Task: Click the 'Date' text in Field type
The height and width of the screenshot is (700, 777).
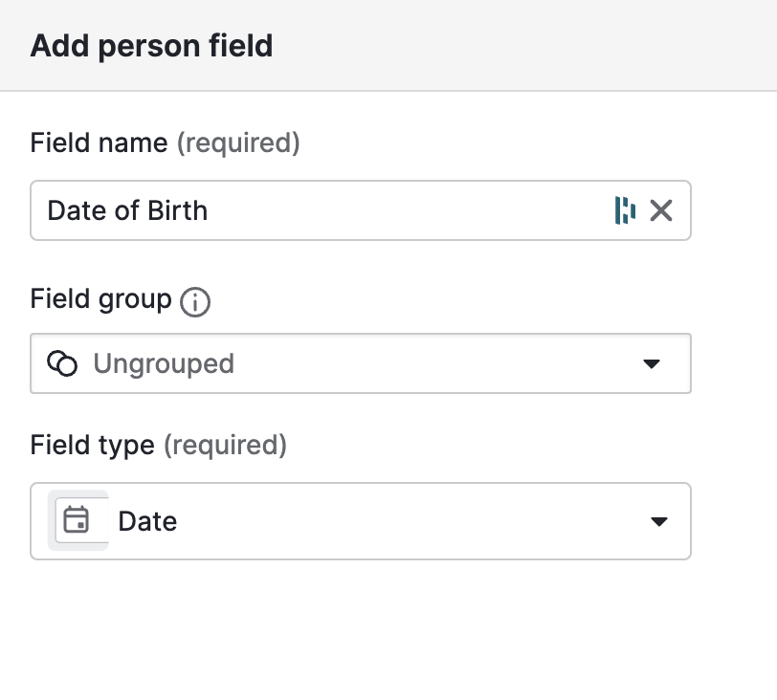Action: pos(147,521)
